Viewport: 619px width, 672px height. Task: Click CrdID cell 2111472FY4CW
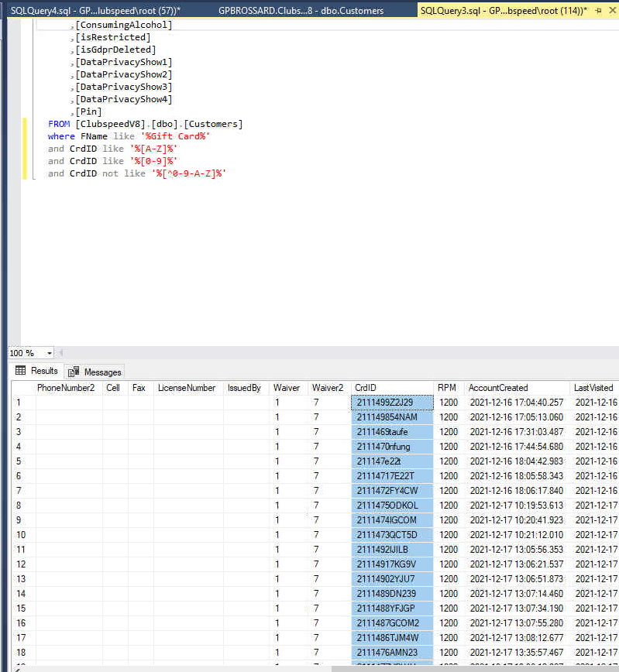tap(392, 491)
